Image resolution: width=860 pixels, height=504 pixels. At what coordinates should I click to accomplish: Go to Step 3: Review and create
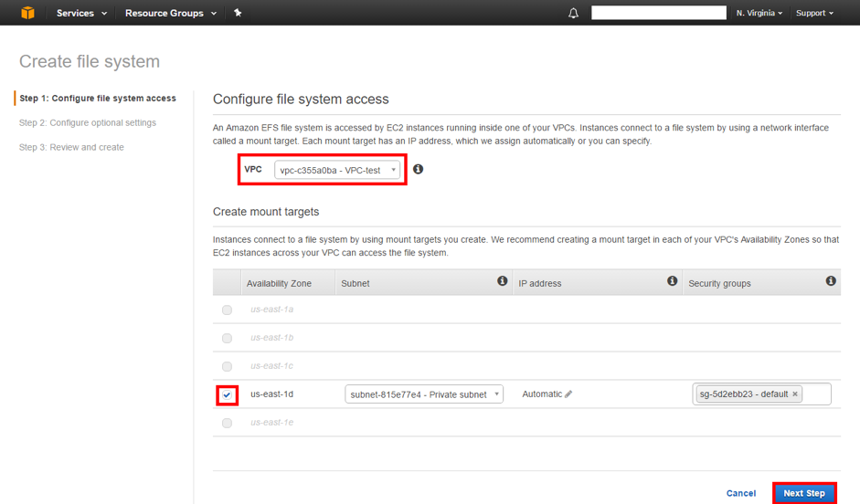pos(71,147)
